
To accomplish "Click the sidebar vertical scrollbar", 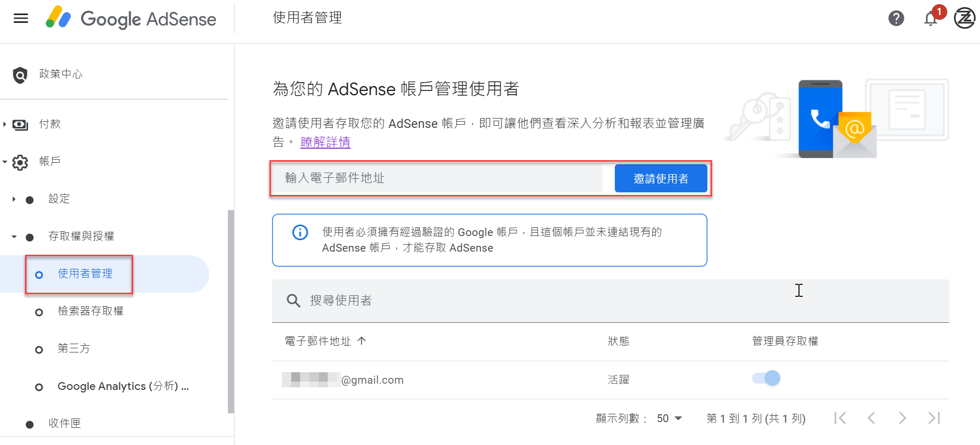I will pos(230,311).
